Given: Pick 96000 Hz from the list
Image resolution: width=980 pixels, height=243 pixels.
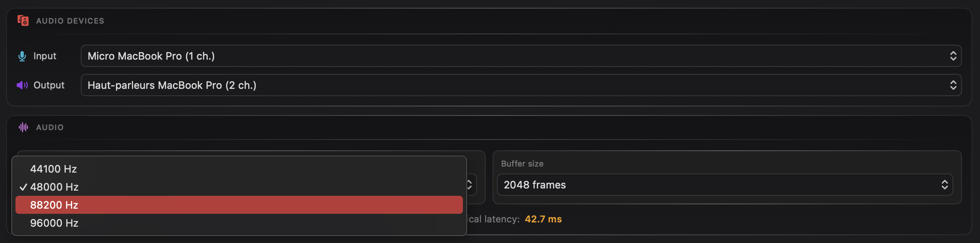Looking at the screenshot, I should tap(54, 223).
